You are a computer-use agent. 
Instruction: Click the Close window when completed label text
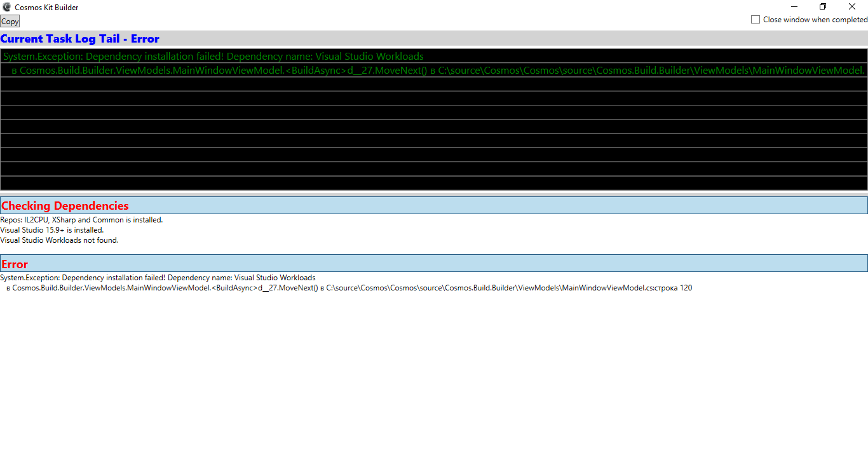click(814, 19)
